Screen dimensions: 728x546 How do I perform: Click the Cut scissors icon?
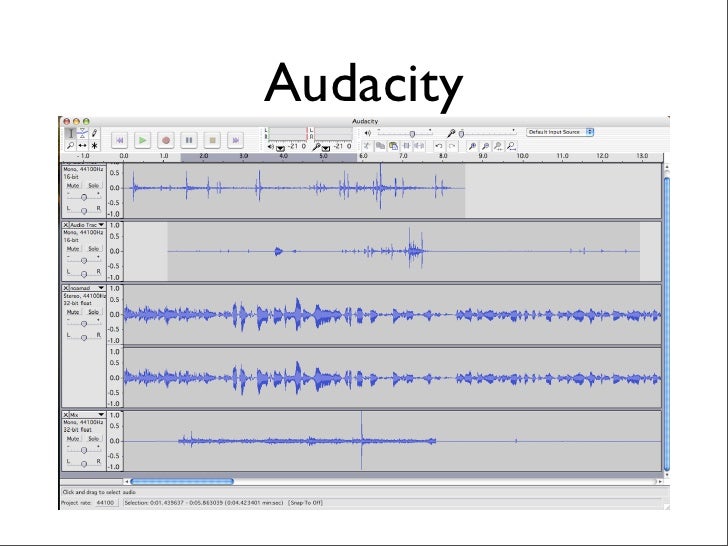[367, 146]
